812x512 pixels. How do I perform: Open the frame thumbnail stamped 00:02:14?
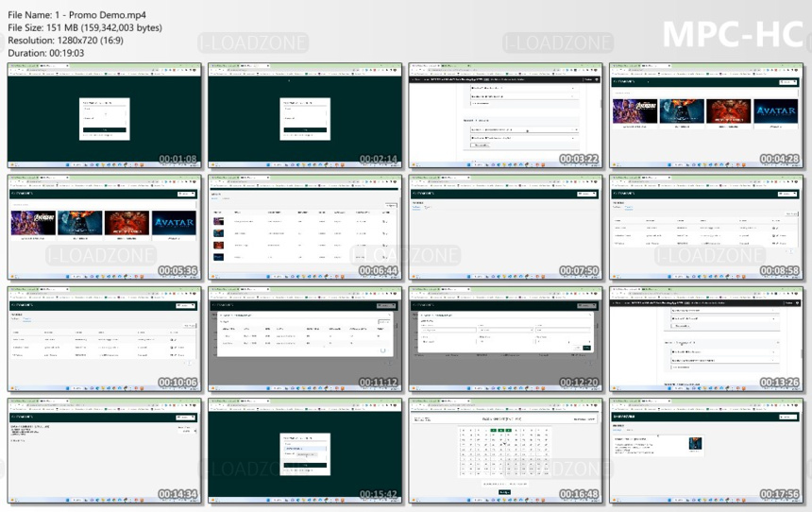(x=305, y=115)
